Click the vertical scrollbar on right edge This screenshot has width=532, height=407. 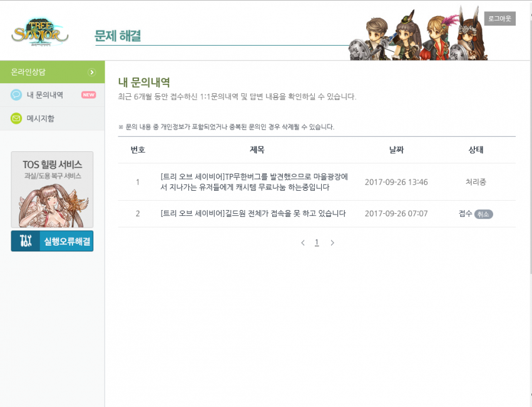(529, 188)
